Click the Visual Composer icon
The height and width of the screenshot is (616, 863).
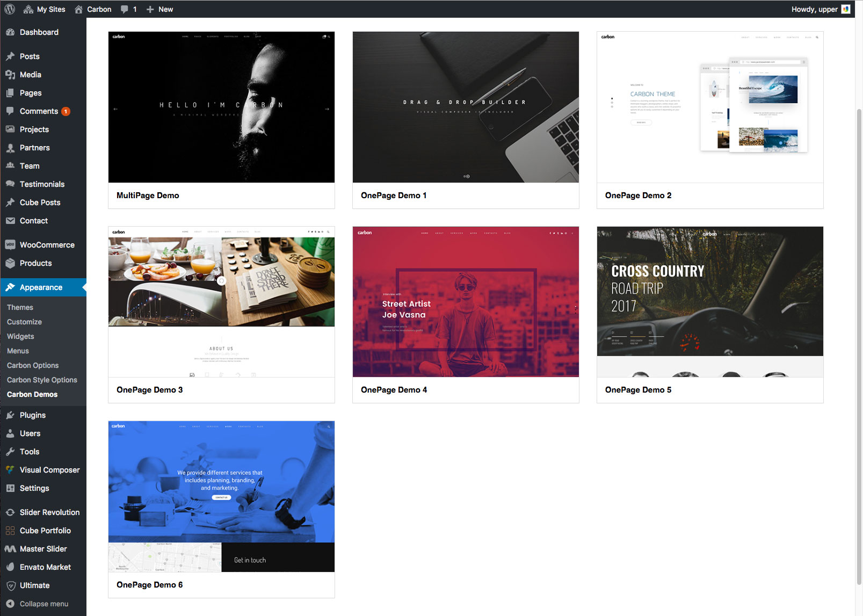pos(10,470)
